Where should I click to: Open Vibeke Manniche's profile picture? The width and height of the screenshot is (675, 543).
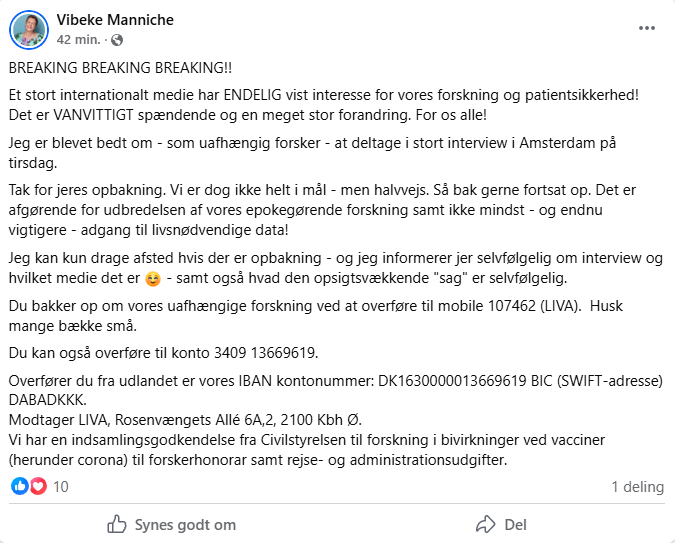point(29,30)
